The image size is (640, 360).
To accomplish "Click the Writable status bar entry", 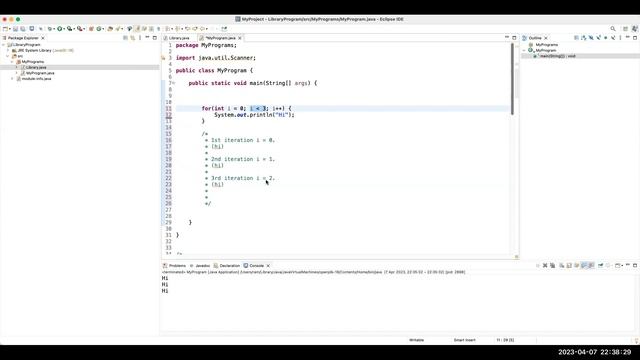I will tap(416, 340).
